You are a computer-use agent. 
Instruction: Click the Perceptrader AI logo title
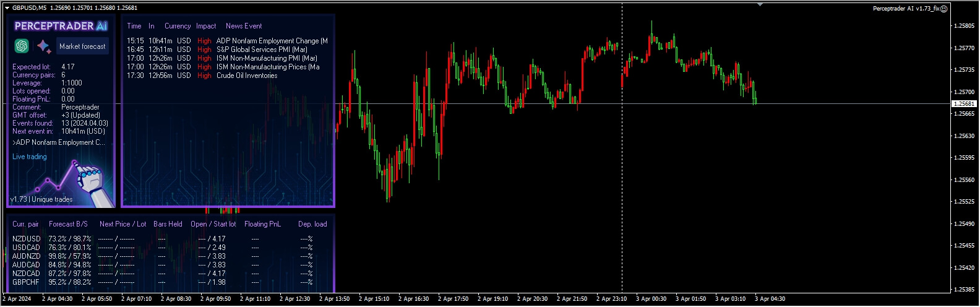(61, 26)
